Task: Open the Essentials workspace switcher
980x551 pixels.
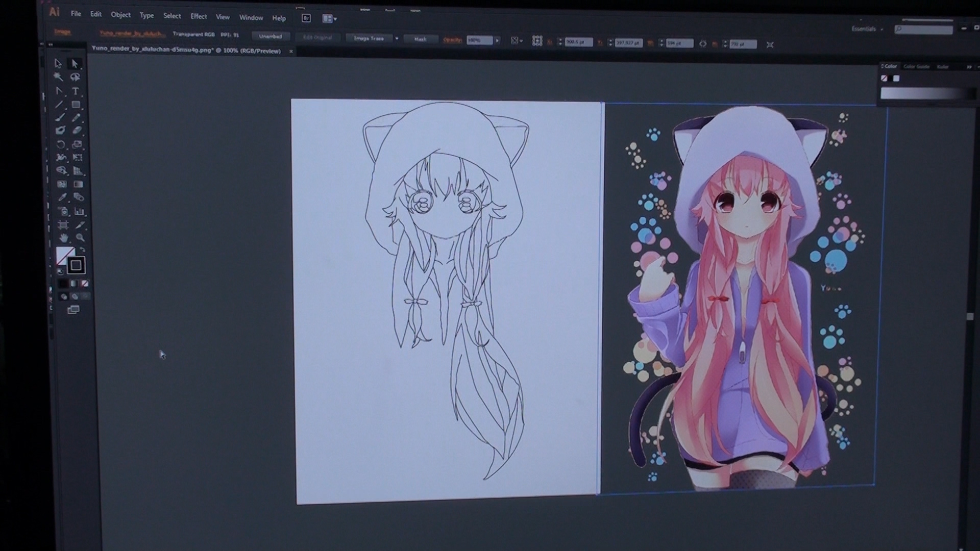Action: click(867, 29)
